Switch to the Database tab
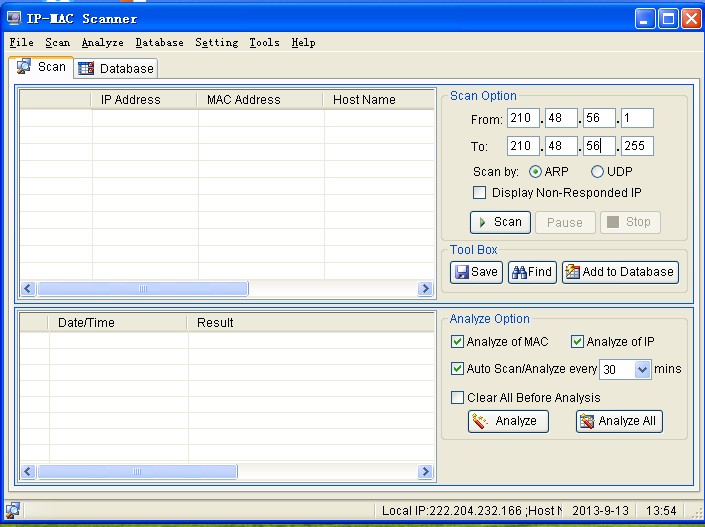 coord(116,68)
